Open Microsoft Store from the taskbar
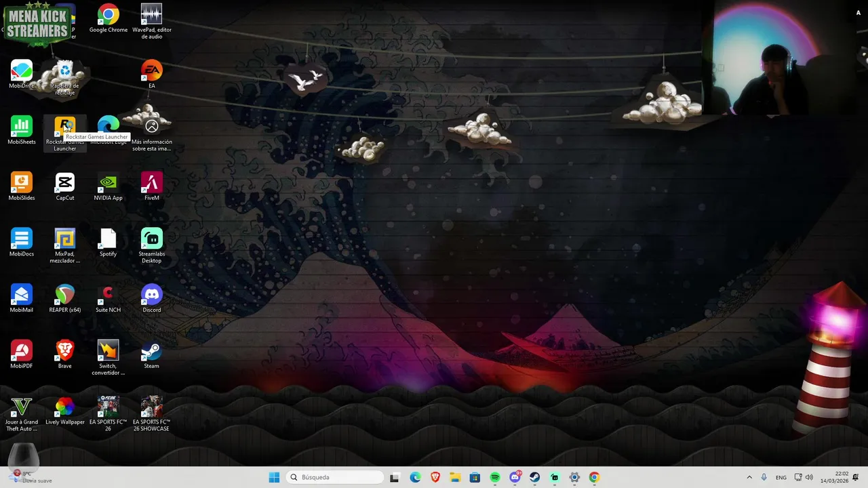Screen dimensions: 868x488 475,477
